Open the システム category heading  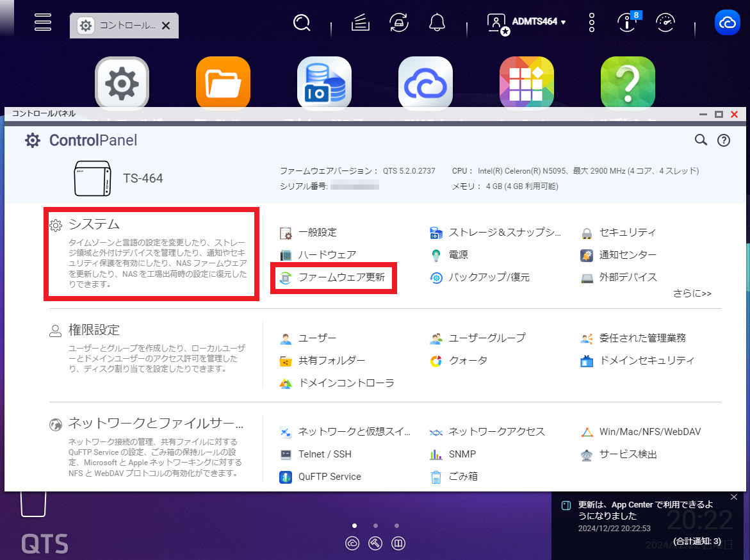click(94, 224)
